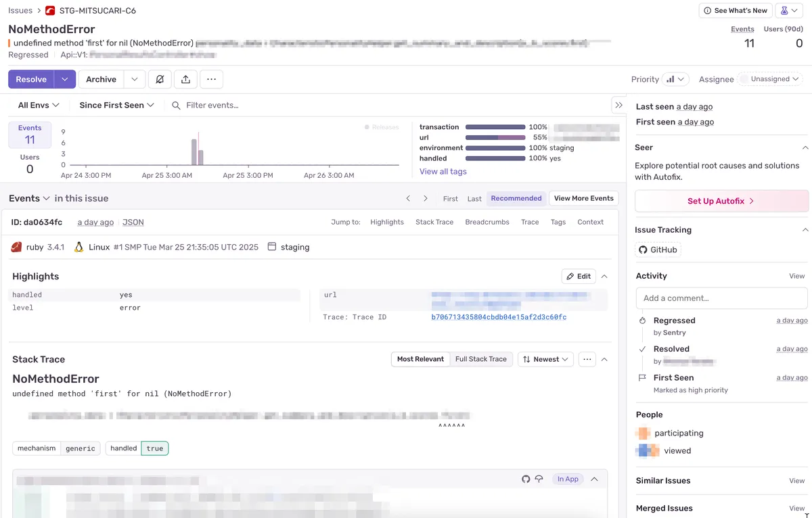Select Most Relevant stack trace toggle
812x518 pixels.
tap(420, 359)
